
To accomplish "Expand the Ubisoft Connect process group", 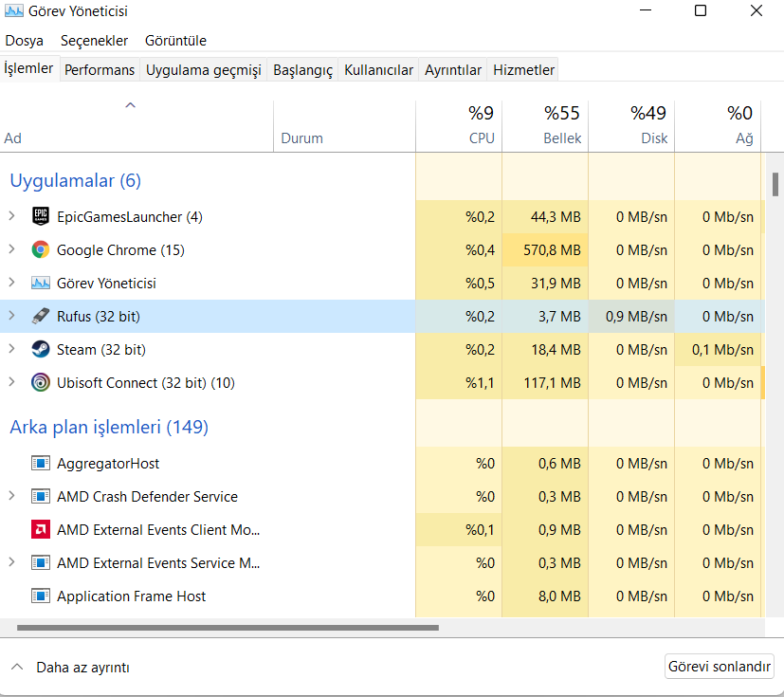I will 11,382.
